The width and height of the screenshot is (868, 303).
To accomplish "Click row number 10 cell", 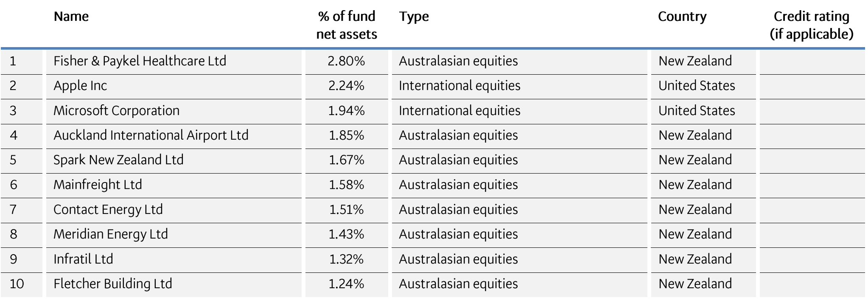I will point(17,284).
